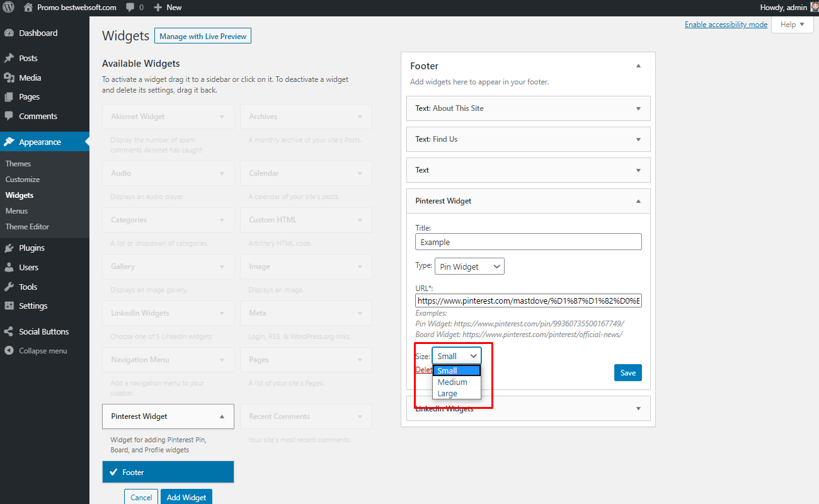Click the Dashboard gauge icon in sidebar

9,33
